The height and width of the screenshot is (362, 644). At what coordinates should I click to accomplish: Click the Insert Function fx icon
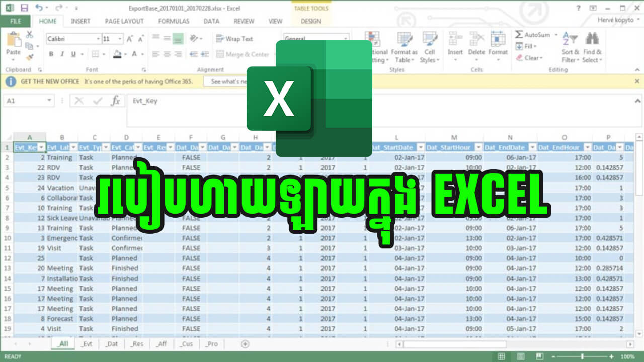[x=115, y=101]
